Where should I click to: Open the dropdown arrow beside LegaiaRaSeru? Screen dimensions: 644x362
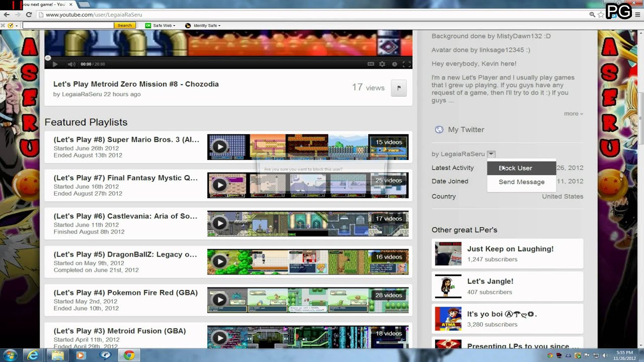[492, 154]
